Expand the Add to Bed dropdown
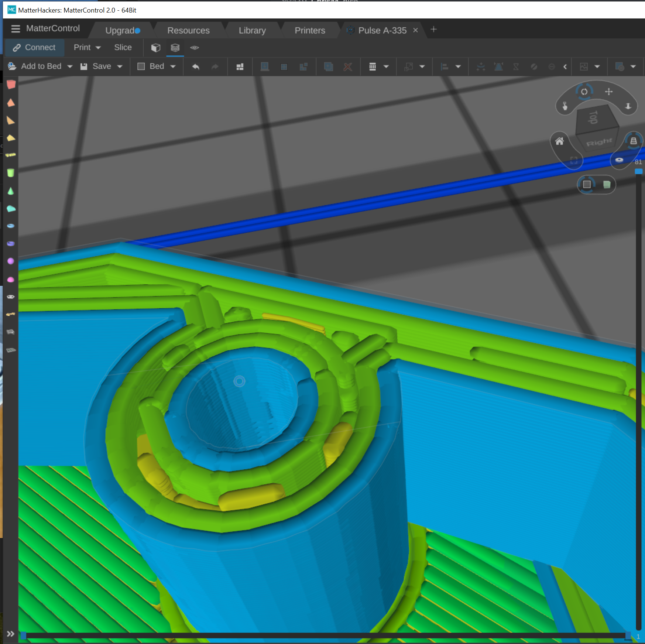The height and width of the screenshot is (644, 645). coord(70,66)
